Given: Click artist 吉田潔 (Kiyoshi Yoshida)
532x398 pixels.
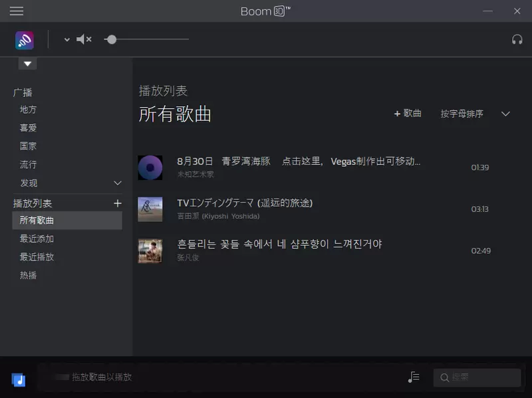Looking at the screenshot, I should pyautogui.click(x=218, y=217).
